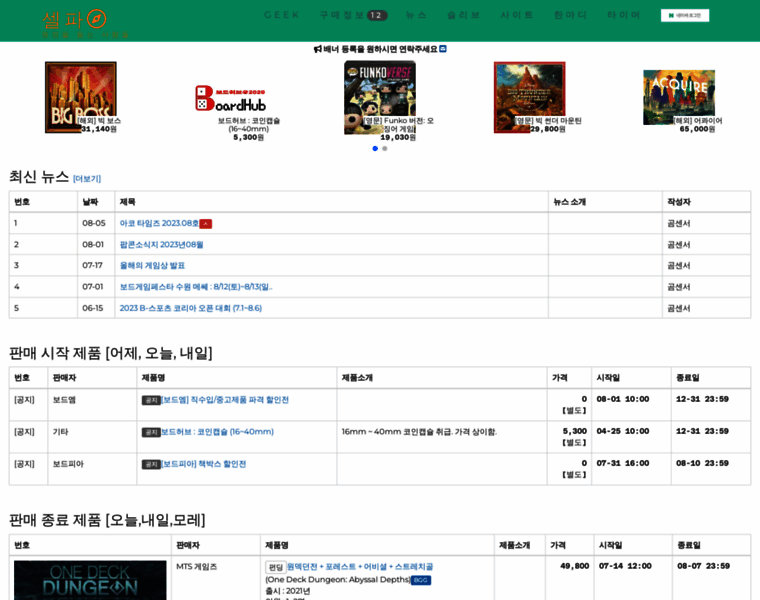760x600 pixels.
Task: Click the Funkoverse game banner thumbnail
Action: click(x=380, y=97)
